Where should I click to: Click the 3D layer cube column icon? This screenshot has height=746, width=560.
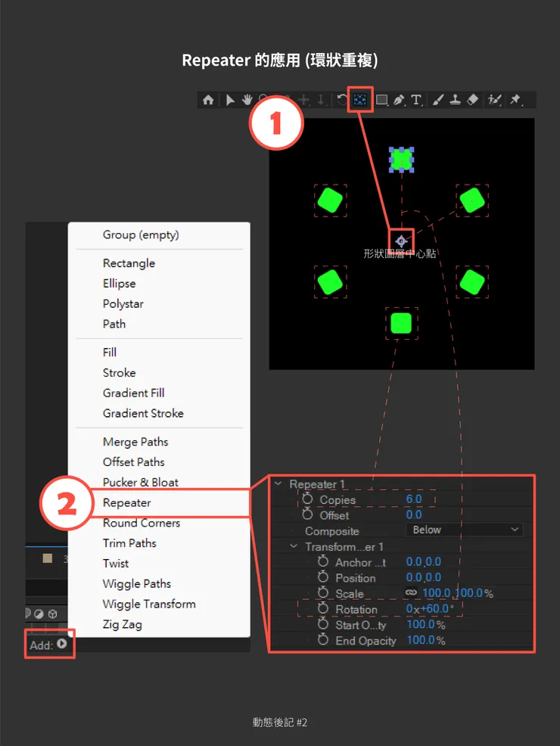(x=52, y=614)
